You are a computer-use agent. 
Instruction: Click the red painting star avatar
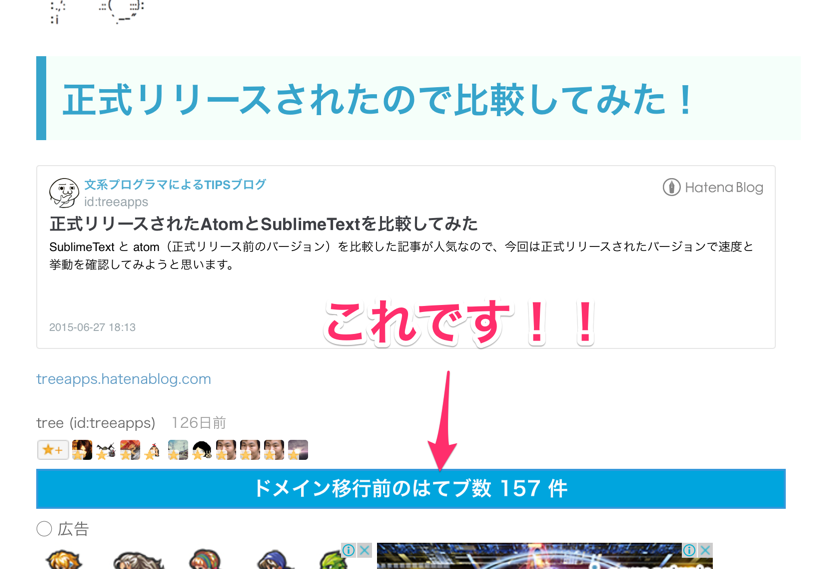click(x=130, y=450)
